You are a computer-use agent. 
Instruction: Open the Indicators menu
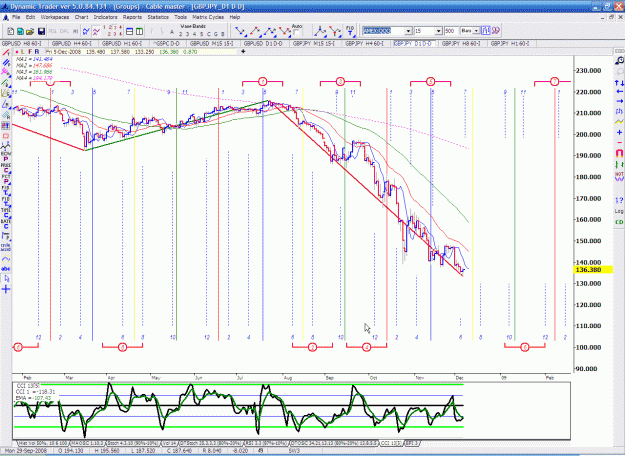pyautogui.click(x=105, y=17)
